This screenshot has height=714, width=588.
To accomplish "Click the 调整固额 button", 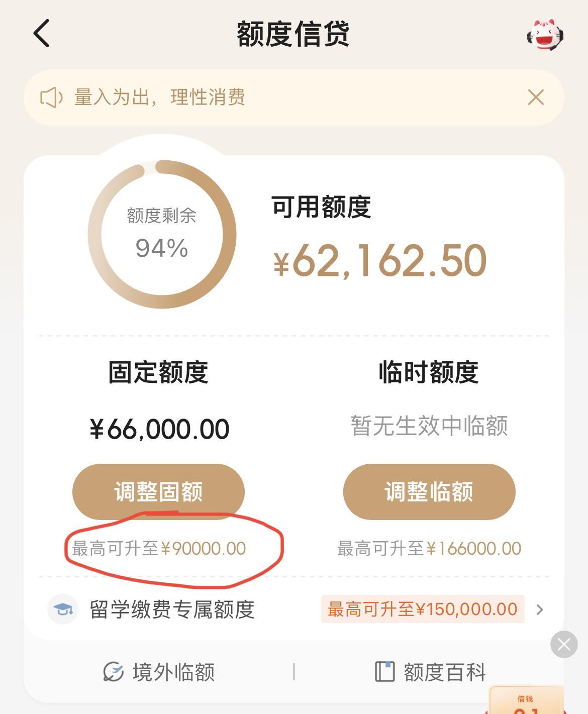I will point(158,491).
